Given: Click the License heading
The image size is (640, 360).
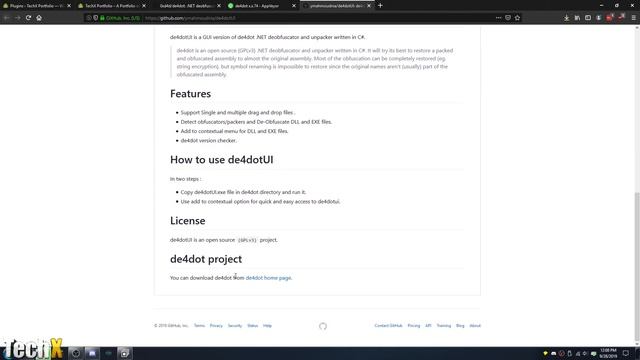Looking at the screenshot, I should pos(188,221).
